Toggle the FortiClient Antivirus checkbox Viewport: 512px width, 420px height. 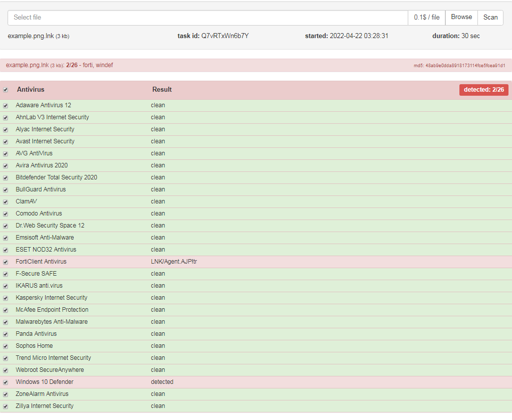click(6, 262)
